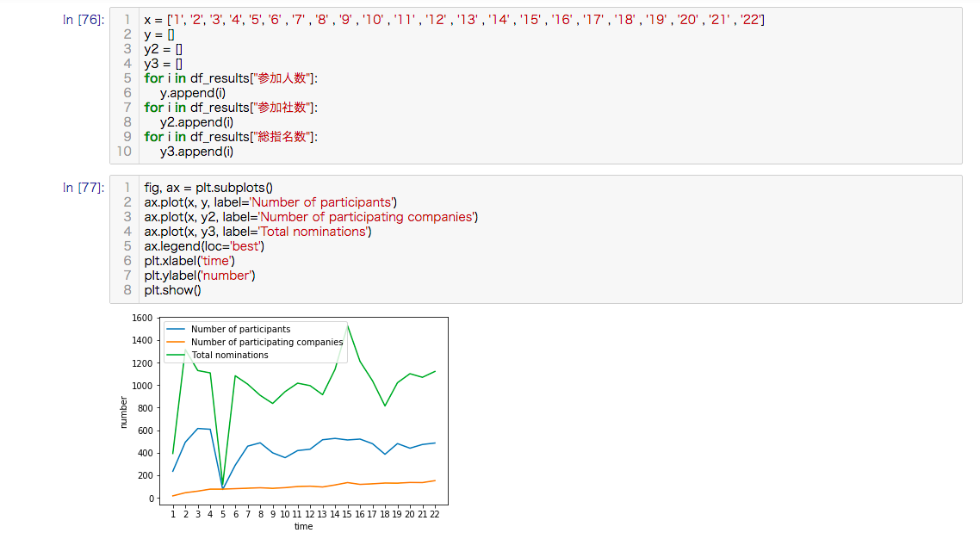Click the line 'y3 = []'
The height and width of the screenshot is (539, 980).
click(163, 64)
